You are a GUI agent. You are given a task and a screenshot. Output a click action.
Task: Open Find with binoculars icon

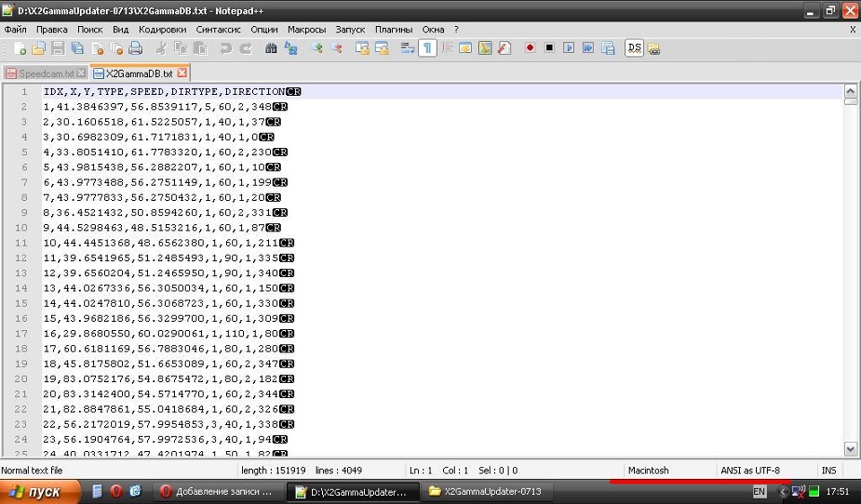coord(271,48)
